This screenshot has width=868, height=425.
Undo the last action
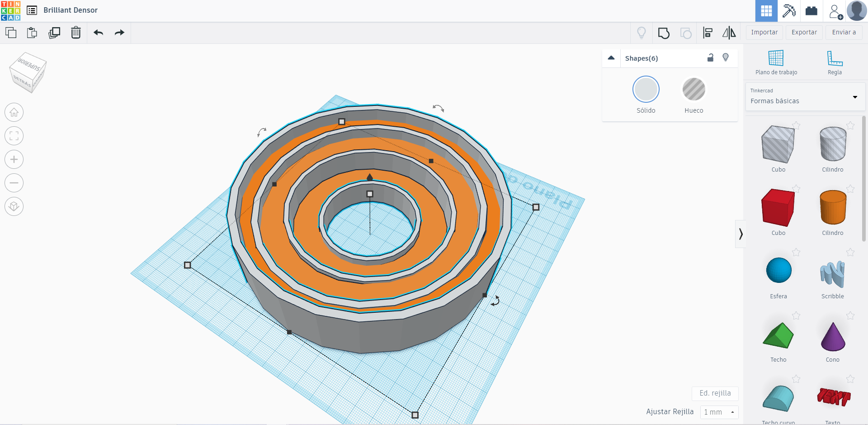click(99, 33)
